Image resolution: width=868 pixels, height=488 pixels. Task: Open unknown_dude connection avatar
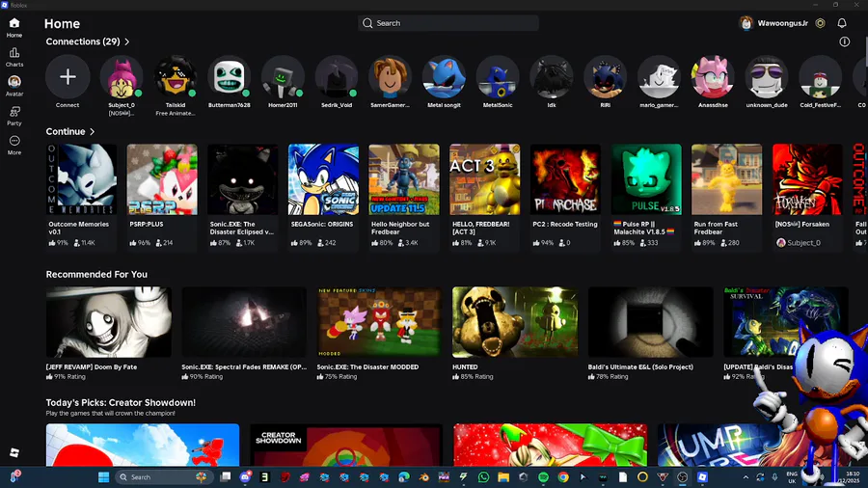tap(766, 76)
